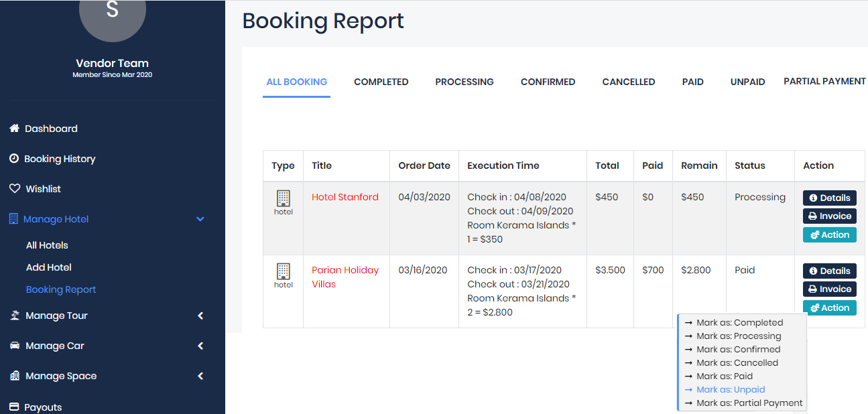
Task: Click the Booking History clock icon
Action: click(14, 159)
